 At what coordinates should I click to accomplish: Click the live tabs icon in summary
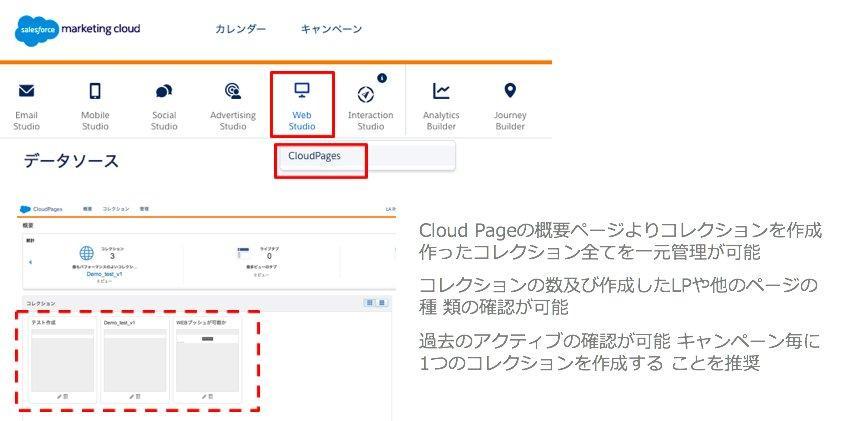pyautogui.click(x=243, y=253)
